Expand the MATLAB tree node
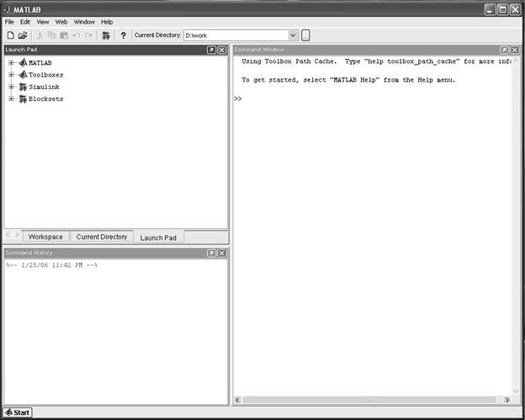The height and width of the screenshot is (420, 525). click(x=11, y=62)
